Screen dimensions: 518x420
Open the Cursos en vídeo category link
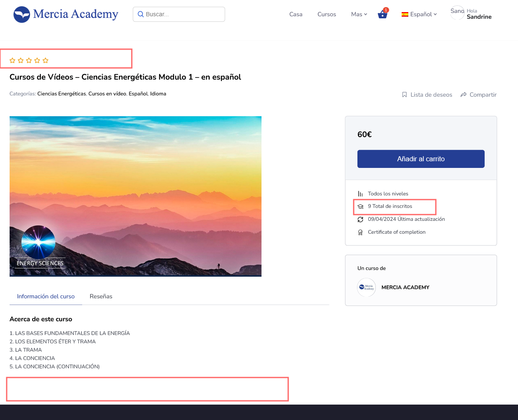pyautogui.click(x=107, y=94)
